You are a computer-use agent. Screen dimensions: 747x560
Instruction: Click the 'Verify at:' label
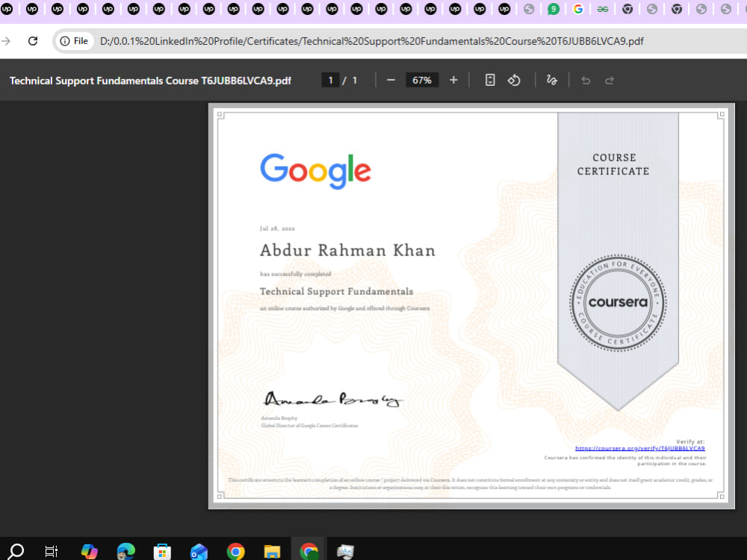pos(689,441)
